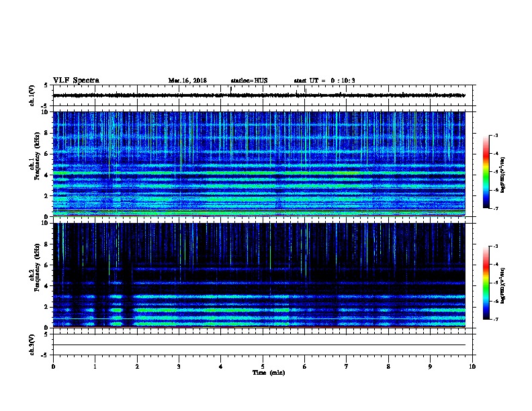
Task: Click the ch.3 flat waveform panel
Action: click(x=263, y=345)
